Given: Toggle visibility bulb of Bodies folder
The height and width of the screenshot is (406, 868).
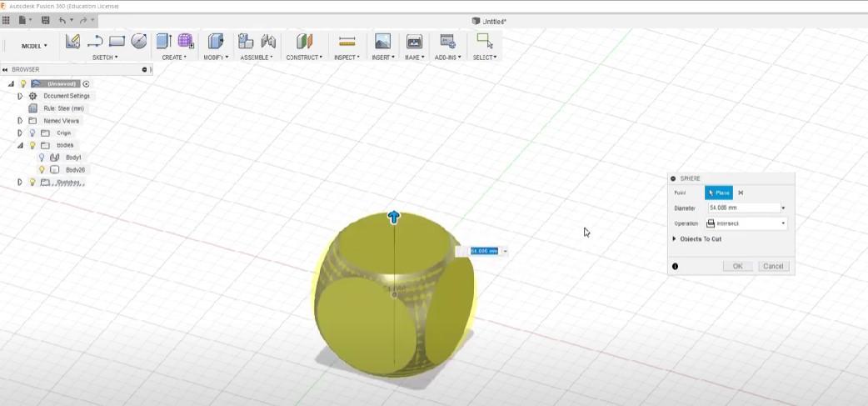Looking at the screenshot, I should click(32, 145).
